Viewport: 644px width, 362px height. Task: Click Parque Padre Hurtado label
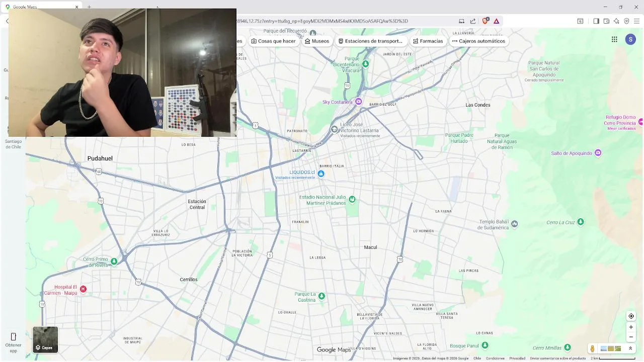tap(459, 138)
